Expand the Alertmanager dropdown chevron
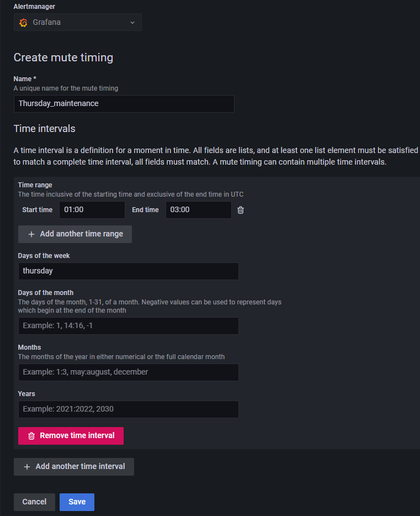The width and height of the screenshot is (420, 516). (132, 23)
